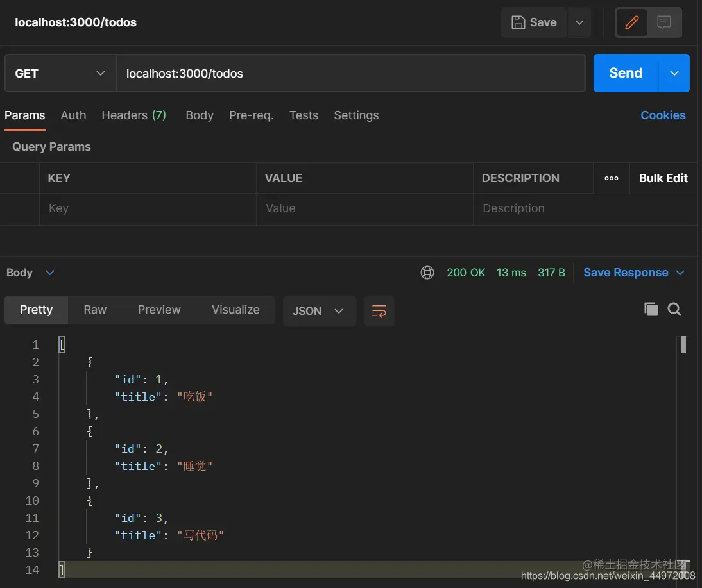
Task: Open the comments icon
Action: coord(664,22)
